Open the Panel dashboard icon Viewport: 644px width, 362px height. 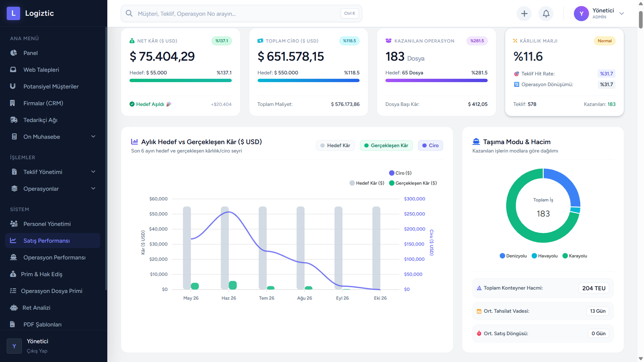coord(13,53)
